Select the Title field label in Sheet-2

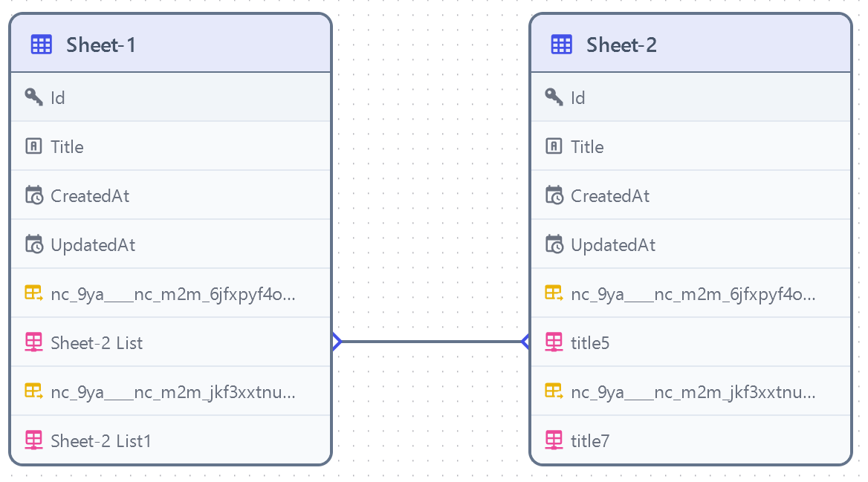click(587, 146)
